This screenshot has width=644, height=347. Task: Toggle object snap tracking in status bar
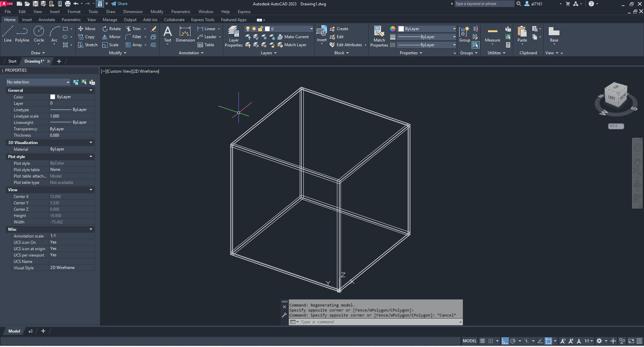540,341
